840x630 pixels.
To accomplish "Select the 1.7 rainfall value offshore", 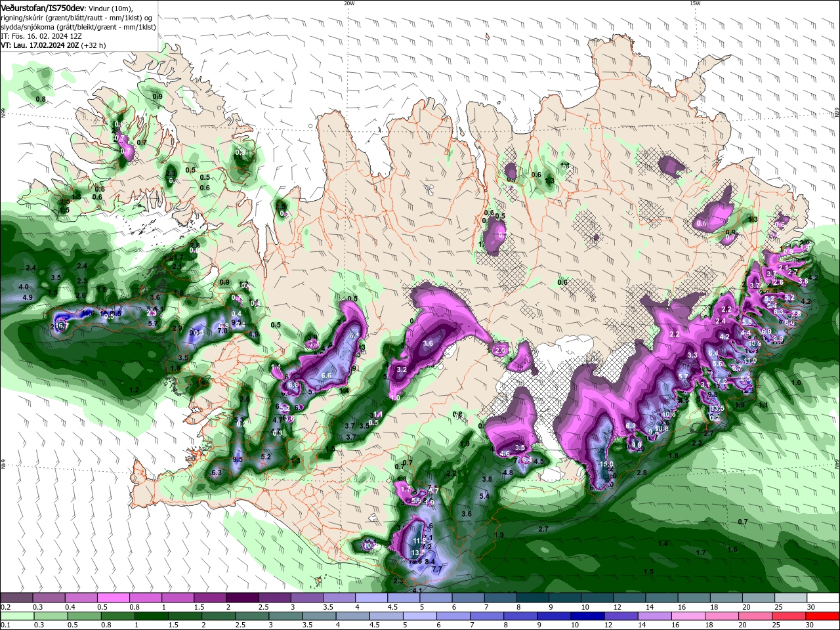I will (701, 553).
